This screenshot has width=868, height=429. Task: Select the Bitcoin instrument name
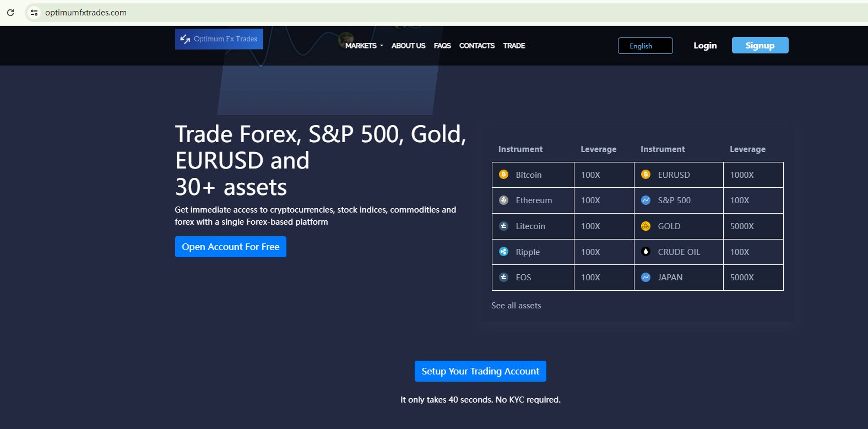529,175
